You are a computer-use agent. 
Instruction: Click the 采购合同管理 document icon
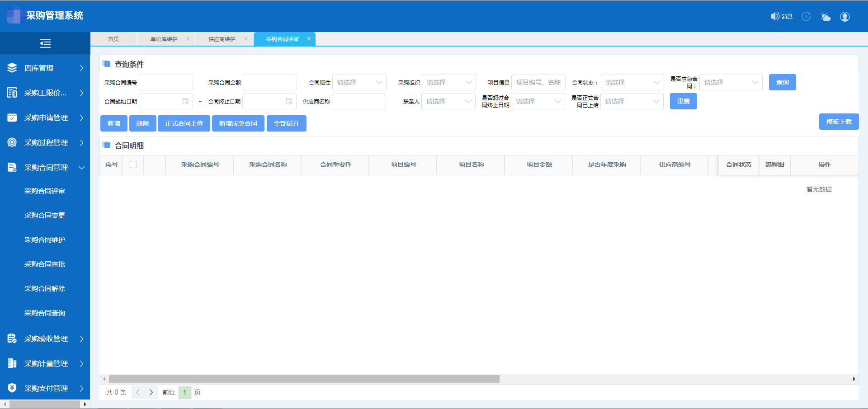click(12, 167)
